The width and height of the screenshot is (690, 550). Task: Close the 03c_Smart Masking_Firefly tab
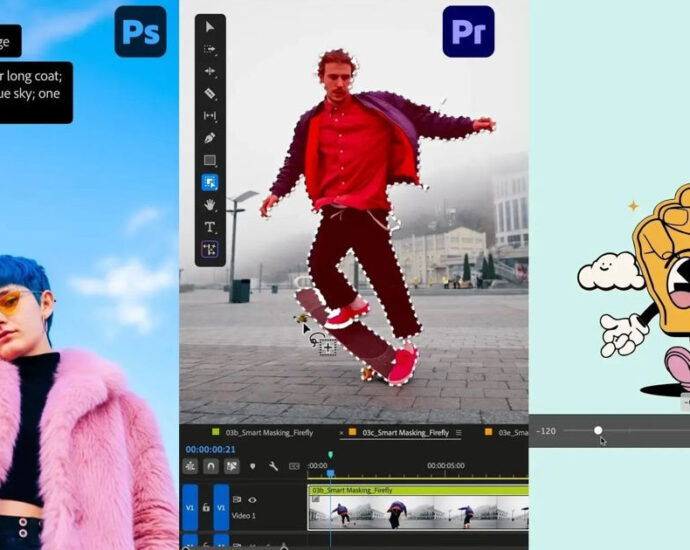click(341, 433)
